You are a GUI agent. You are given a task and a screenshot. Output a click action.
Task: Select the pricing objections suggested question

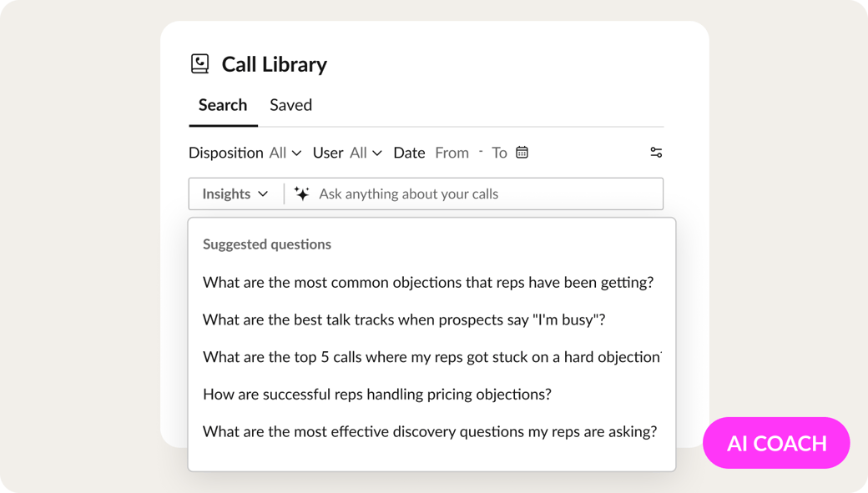pos(377,394)
